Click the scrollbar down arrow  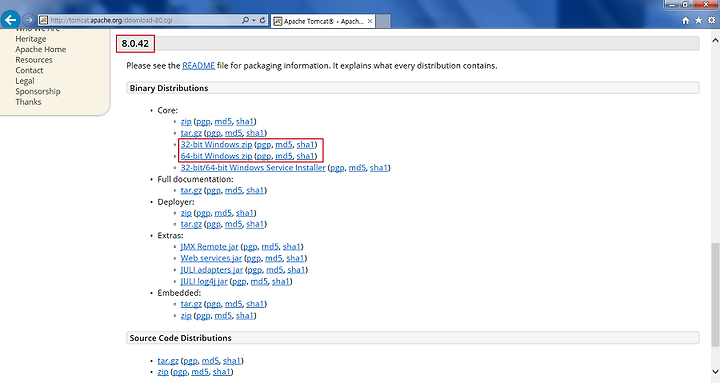(715, 372)
